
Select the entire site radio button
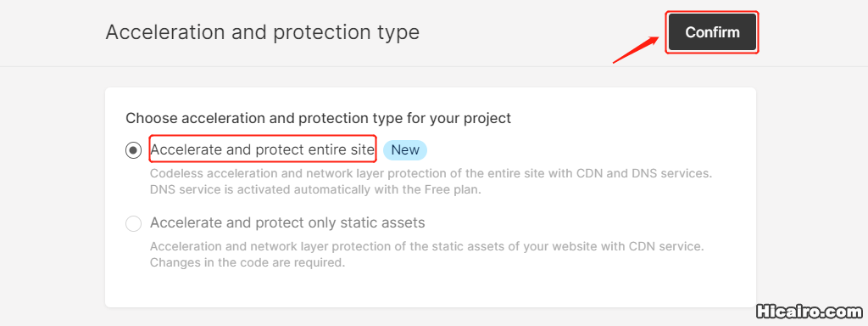(x=133, y=149)
